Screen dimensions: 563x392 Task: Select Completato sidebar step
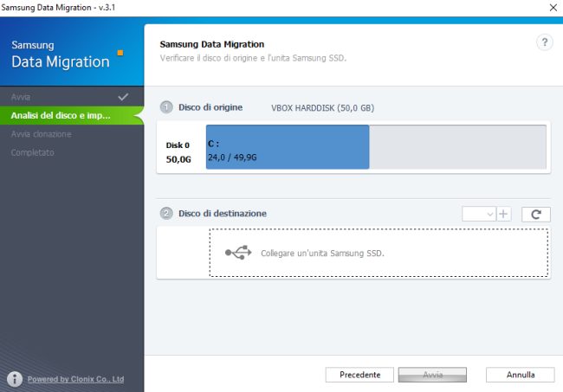coord(32,153)
